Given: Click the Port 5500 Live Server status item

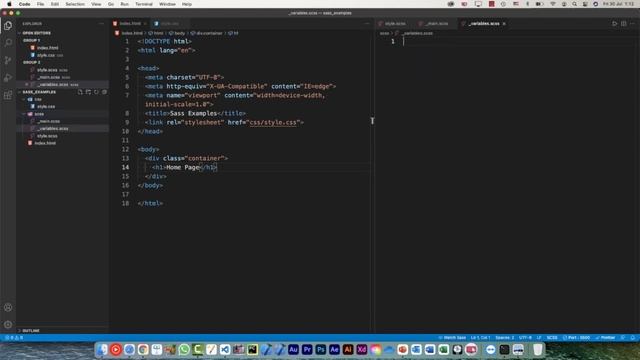Looking at the screenshot, I should click(x=576, y=338).
